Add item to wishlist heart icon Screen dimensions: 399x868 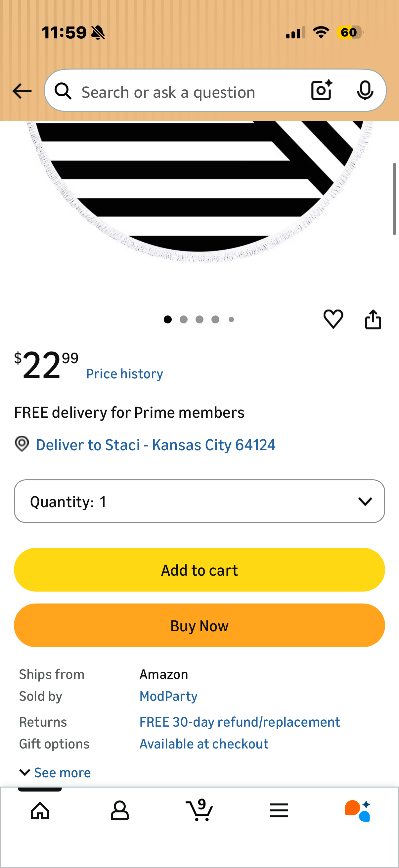pos(333,319)
